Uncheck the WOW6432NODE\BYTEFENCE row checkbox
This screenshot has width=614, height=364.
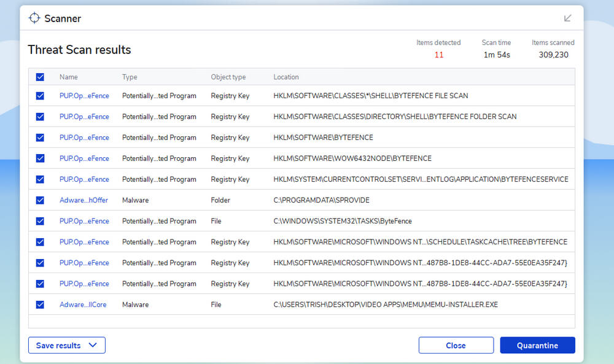(40, 158)
